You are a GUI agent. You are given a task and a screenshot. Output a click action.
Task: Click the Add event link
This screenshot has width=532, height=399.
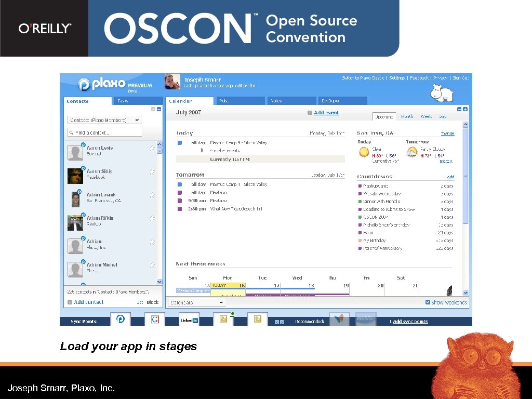pos(326,113)
